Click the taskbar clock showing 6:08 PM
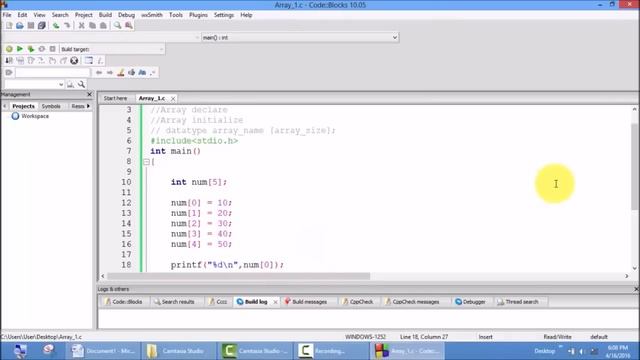Image resolution: width=640 pixels, height=360 pixels. [x=617, y=351]
